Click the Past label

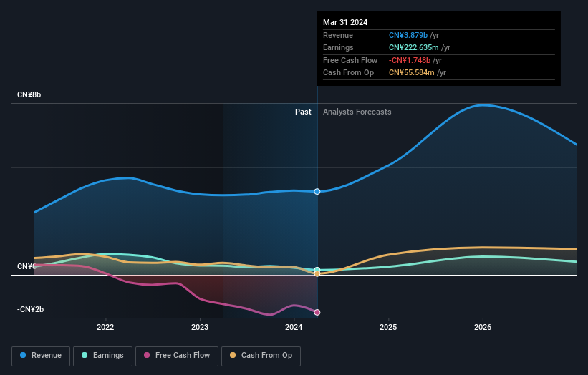(303, 112)
